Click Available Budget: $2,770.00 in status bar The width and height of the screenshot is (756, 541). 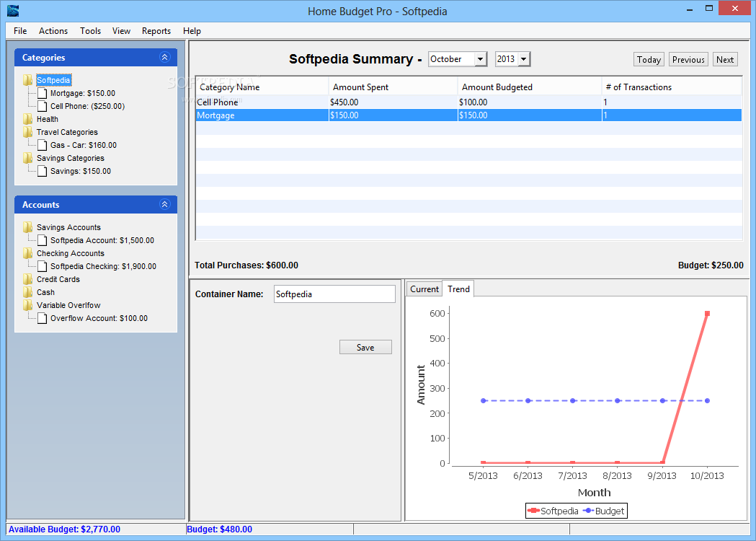point(64,529)
